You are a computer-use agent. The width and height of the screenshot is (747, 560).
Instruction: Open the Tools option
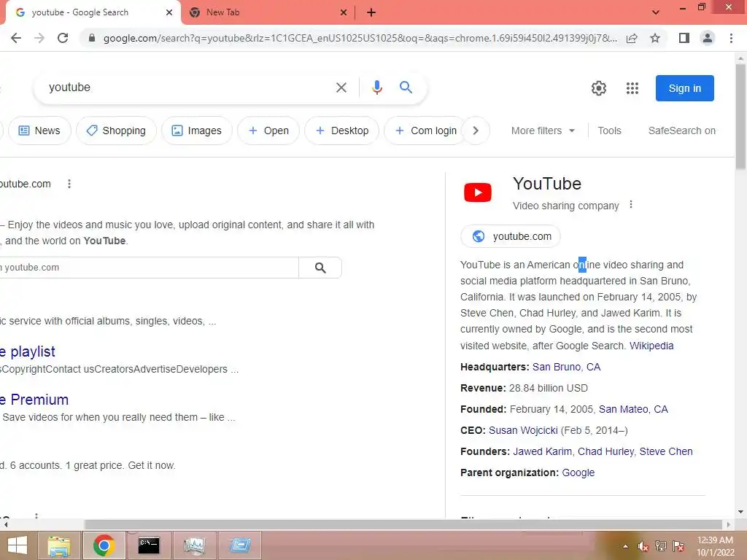coord(609,131)
